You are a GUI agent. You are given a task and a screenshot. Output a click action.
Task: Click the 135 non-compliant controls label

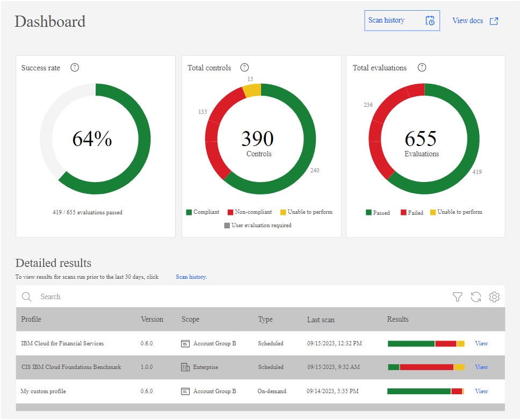point(202,112)
